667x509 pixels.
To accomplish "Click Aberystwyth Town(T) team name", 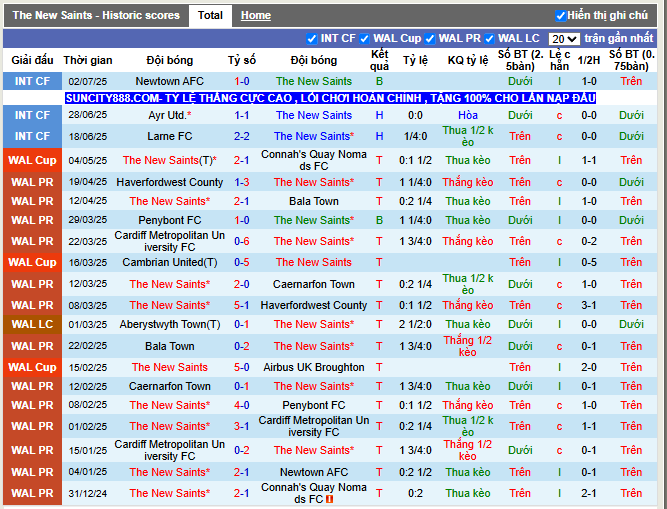I will 169,324.
